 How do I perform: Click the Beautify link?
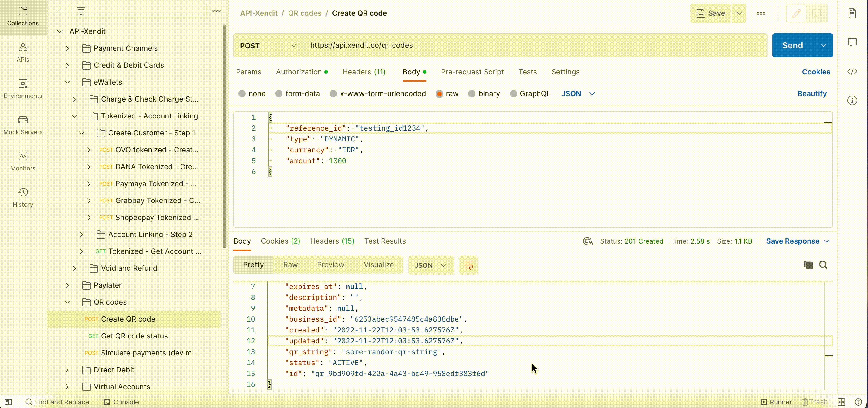point(812,94)
